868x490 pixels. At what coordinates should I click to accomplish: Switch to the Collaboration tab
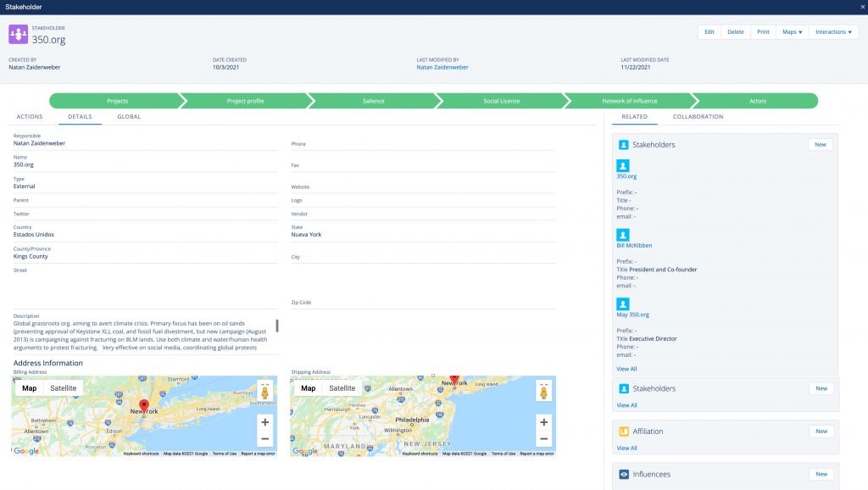click(698, 117)
